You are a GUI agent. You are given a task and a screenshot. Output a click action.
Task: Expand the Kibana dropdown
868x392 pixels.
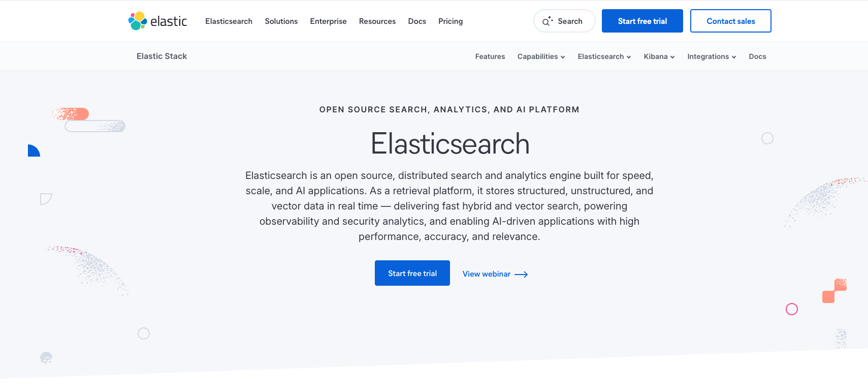659,56
